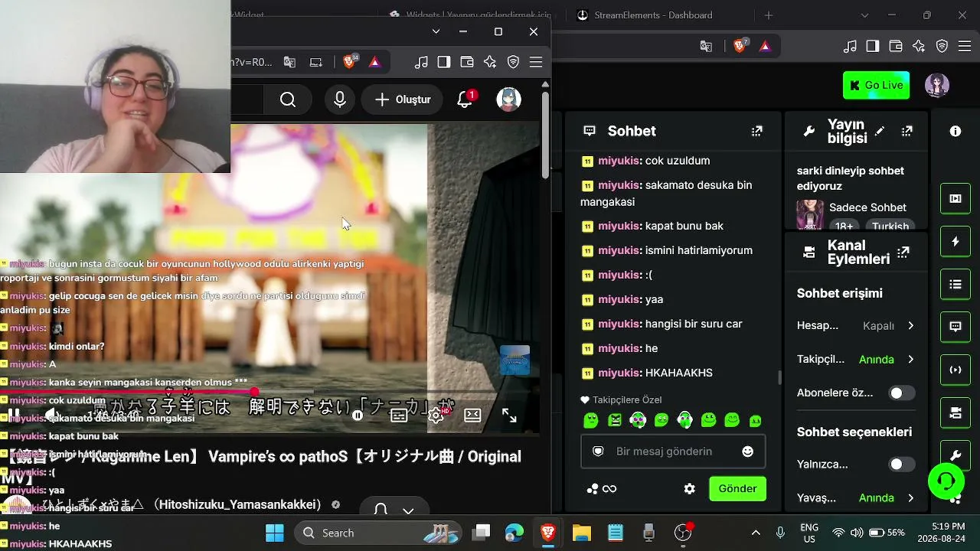Open Brave Wallet icon in the YouTube window
This screenshot has height=551, width=980.
click(467, 62)
